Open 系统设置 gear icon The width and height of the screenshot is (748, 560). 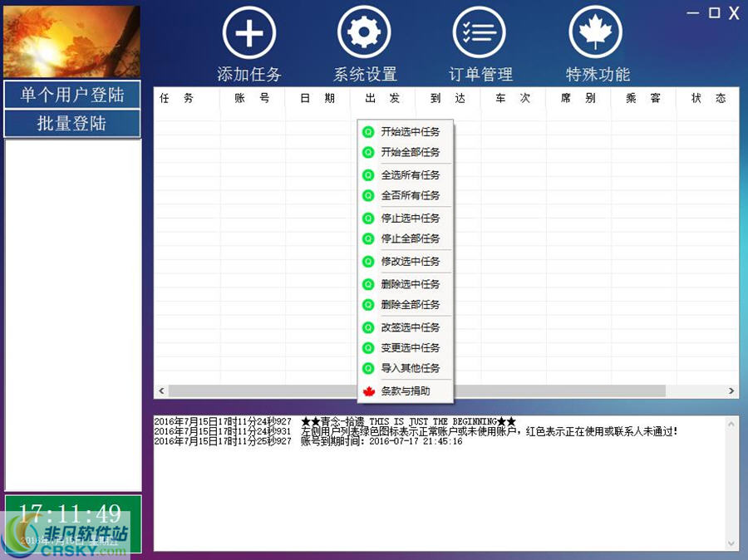point(364,33)
